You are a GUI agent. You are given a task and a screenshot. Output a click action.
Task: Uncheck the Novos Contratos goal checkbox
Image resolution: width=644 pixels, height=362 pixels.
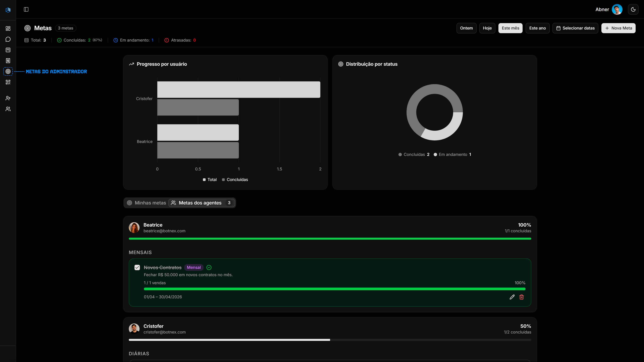tap(137, 268)
